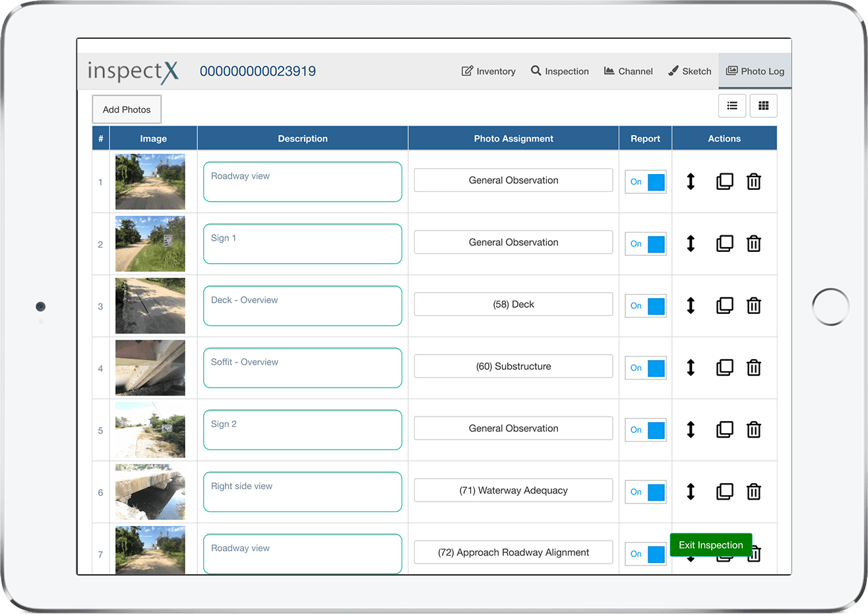Delete the Soffit - Overview photo
Image resolution: width=868 pixels, height=615 pixels.
(753, 367)
